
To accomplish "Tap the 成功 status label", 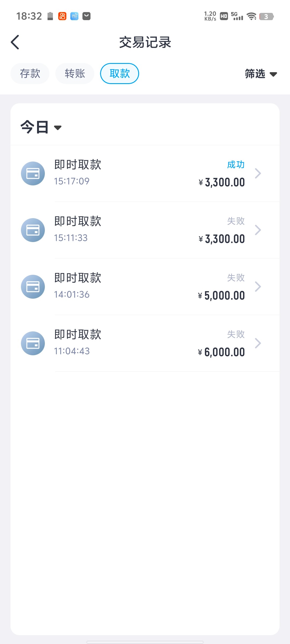I will [236, 164].
